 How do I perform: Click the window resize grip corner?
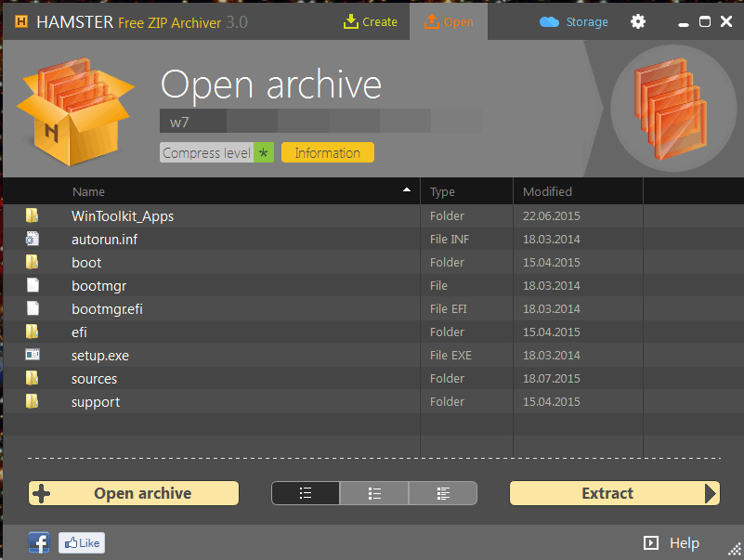(x=735, y=550)
